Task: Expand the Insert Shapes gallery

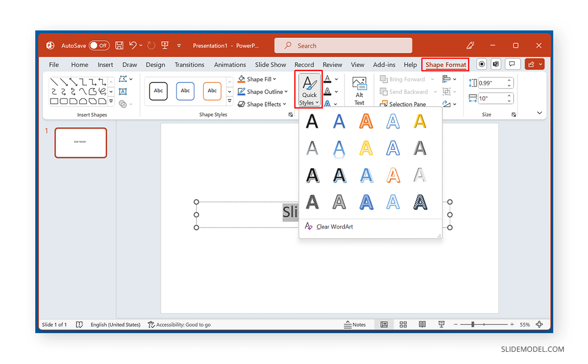Action: (111, 101)
